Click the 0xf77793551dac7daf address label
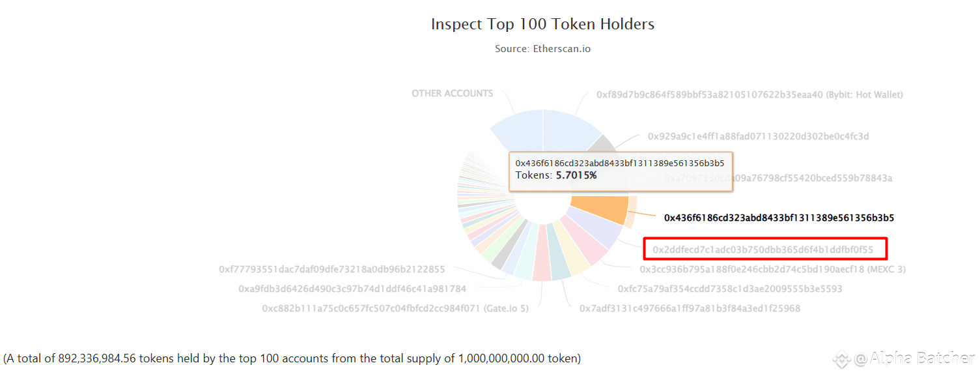980x376 pixels. [x=332, y=269]
